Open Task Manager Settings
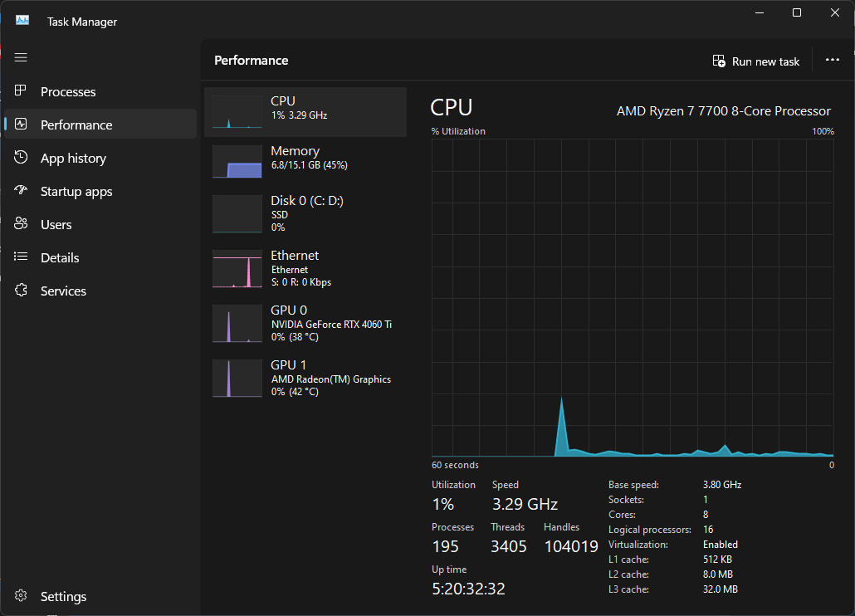The width and height of the screenshot is (855, 616). 100,596
